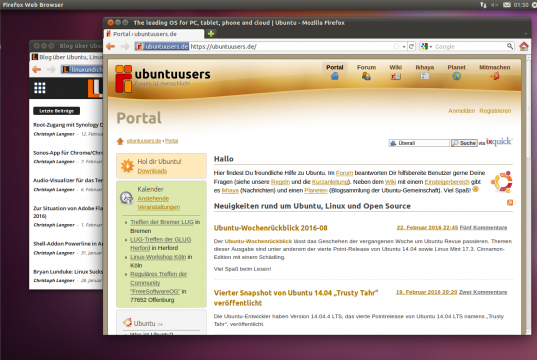
Task: Click the Kurzanleitung link
Action: (x=329, y=182)
